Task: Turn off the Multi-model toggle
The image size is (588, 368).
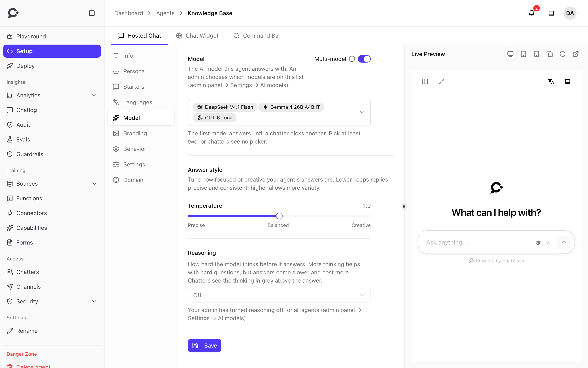Action: pyautogui.click(x=364, y=59)
